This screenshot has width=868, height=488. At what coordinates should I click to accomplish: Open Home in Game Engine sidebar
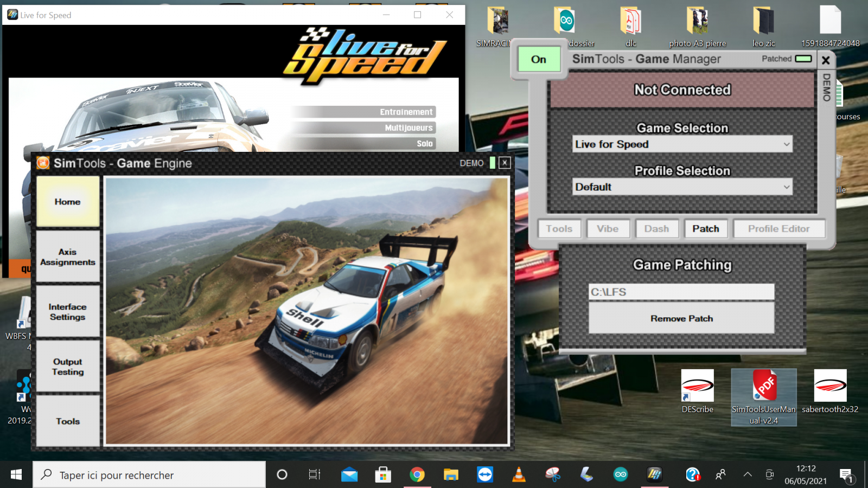68,202
